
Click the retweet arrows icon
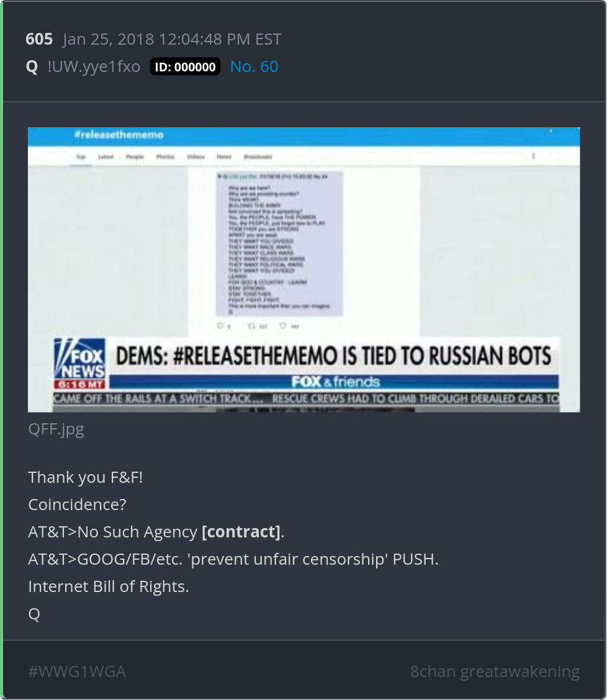click(x=251, y=326)
